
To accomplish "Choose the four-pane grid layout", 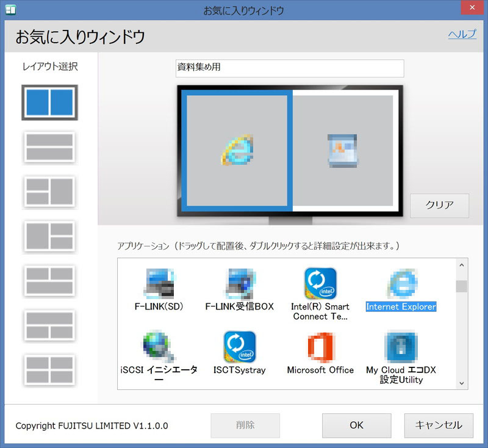I will pyautogui.click(x=49, y=369).
